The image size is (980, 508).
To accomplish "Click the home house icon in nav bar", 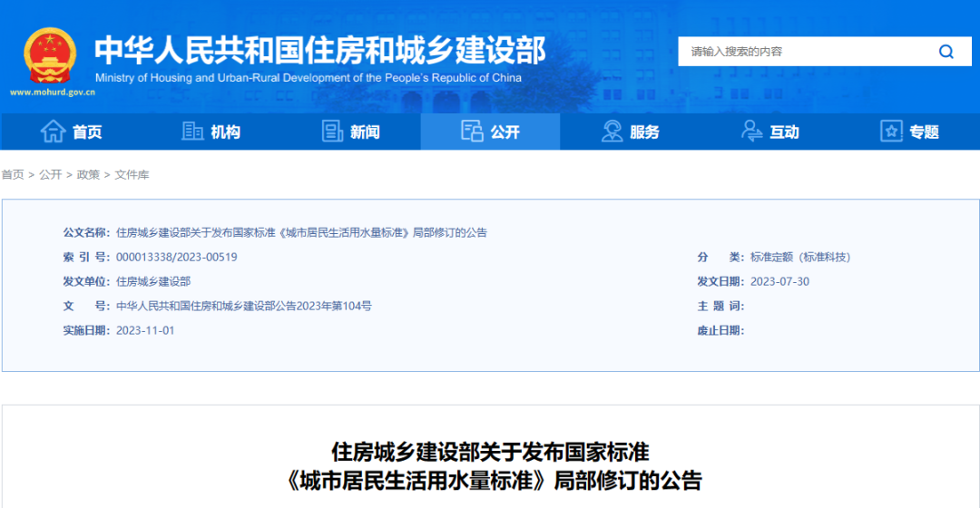I will pyautogui.click(x=54, y=132).
